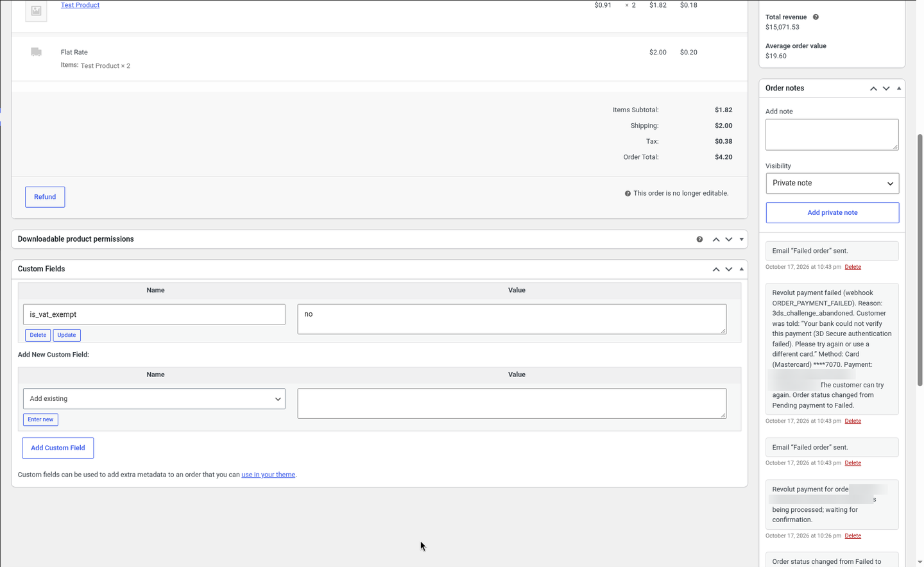
Task: Click the Enter new button
Action: [40, 419]
